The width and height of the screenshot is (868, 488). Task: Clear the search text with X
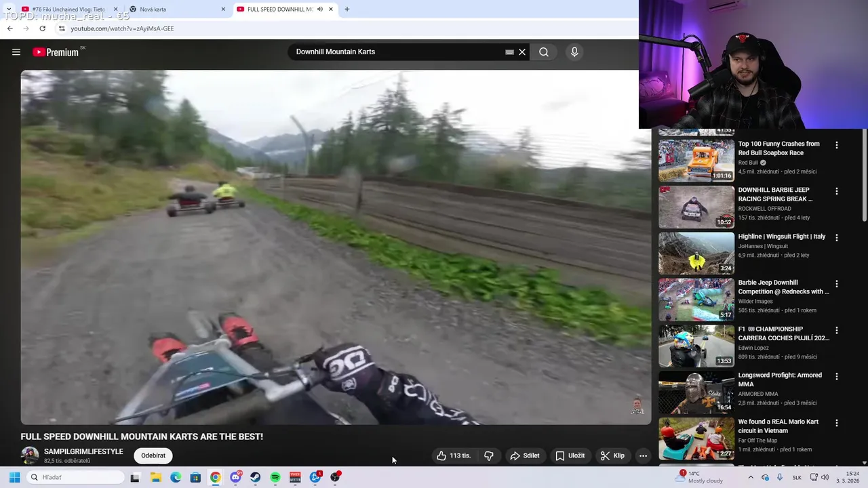tap(522, 52)
